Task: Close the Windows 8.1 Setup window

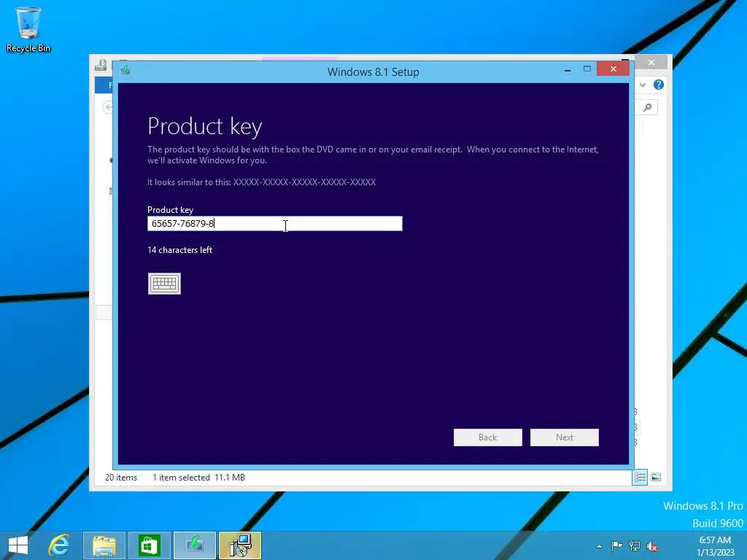Action: pos(613,69)
